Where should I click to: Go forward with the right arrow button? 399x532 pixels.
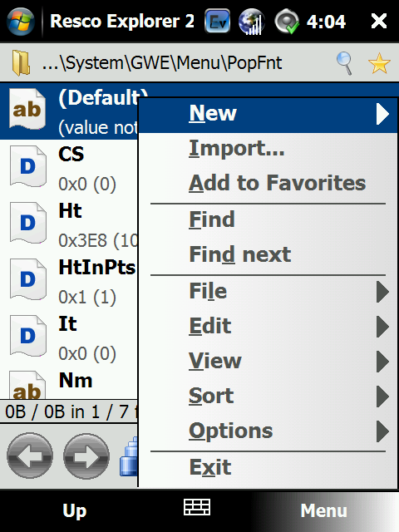pos(86,456)
